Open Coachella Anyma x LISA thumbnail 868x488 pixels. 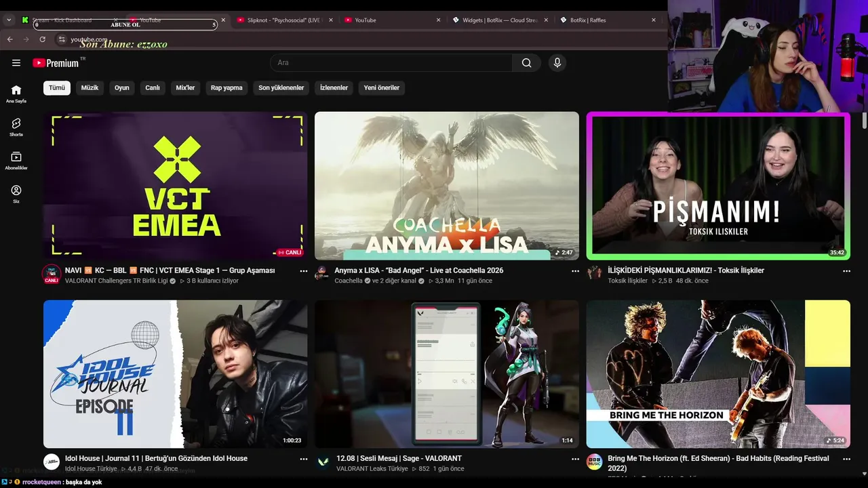(x=447, y=186)
